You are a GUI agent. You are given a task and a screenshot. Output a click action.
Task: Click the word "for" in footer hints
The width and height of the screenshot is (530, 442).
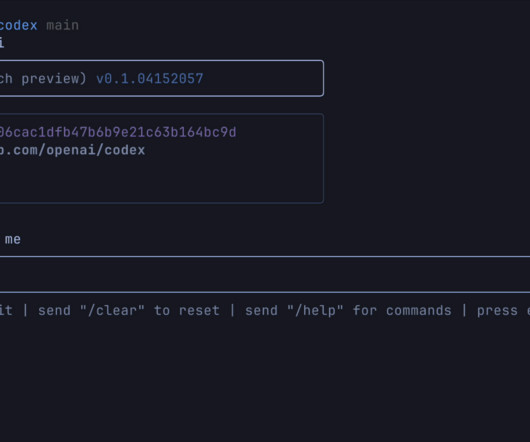[x=365, y=311]
